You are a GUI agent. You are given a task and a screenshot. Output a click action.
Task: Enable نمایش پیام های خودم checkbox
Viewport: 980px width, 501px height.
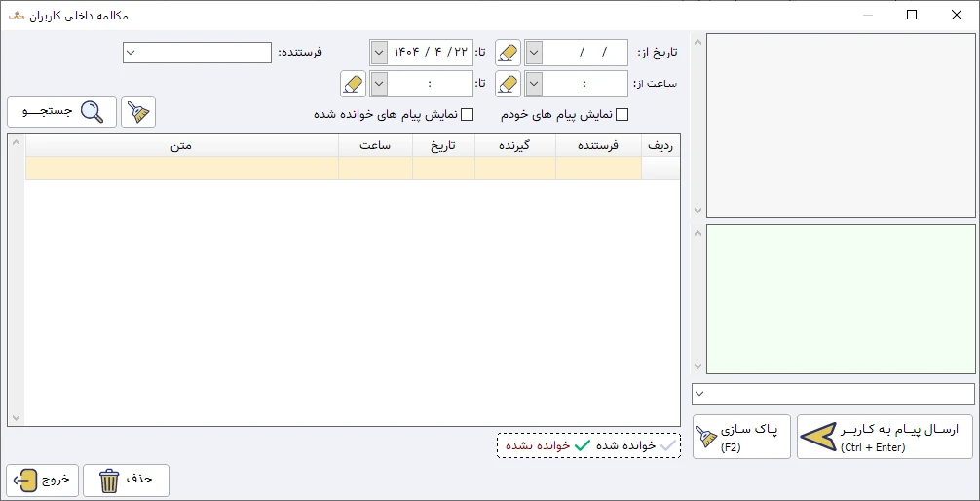tap(622, 114)
